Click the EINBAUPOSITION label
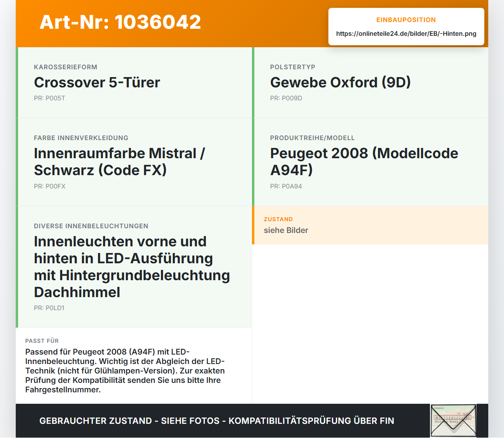The height and width of the screenshot is (438, 504). 406,20
